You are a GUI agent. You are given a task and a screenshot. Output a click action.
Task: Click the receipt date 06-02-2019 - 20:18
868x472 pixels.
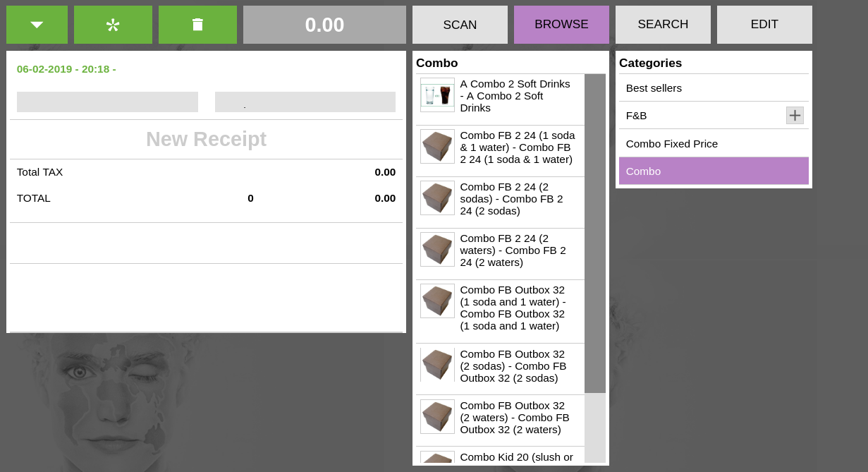[66, 69]
